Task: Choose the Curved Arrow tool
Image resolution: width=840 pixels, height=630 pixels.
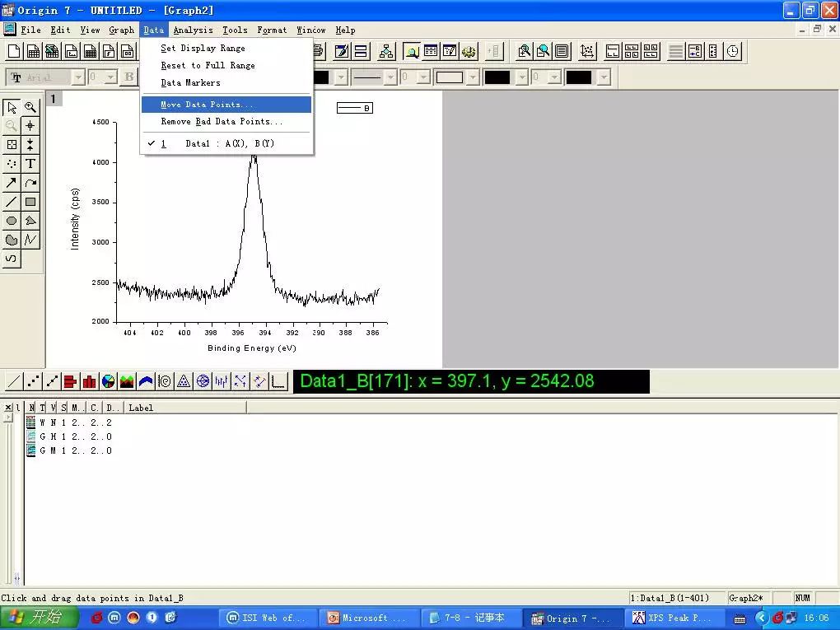Action: pos(30,183)
